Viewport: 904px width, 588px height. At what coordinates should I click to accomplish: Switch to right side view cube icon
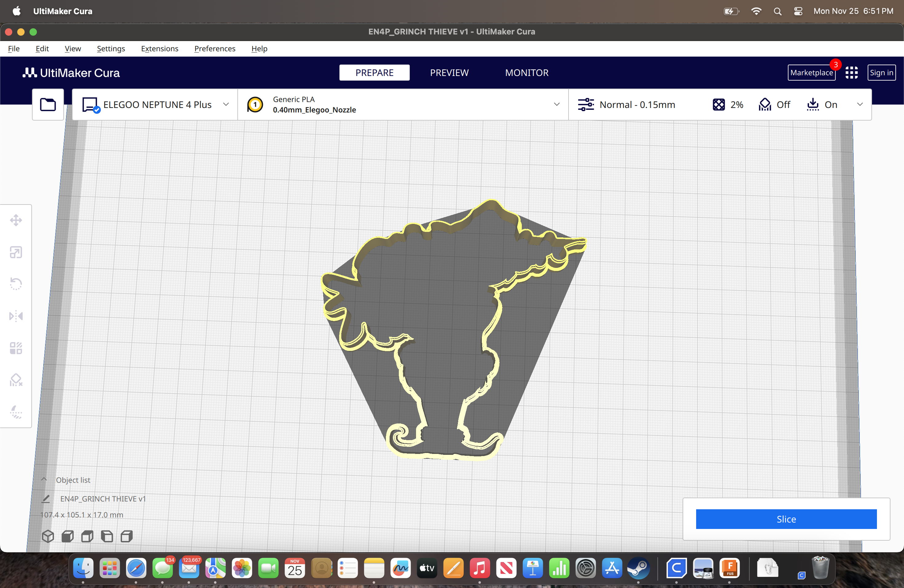126,536
